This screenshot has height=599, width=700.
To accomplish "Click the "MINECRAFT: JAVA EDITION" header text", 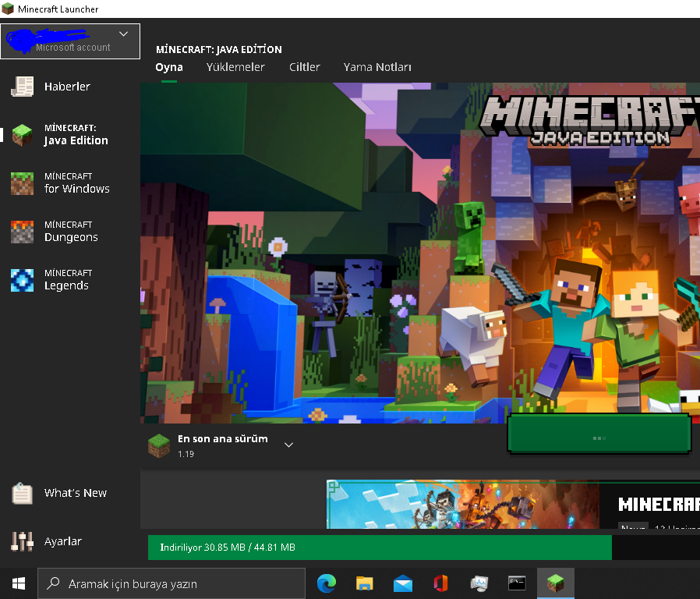I will point(219,49).
